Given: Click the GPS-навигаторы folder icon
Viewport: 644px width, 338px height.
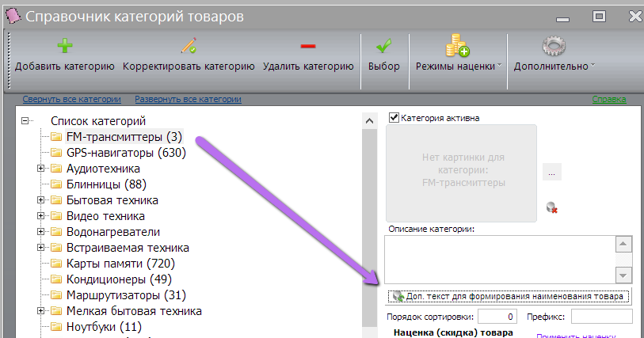Looking at the screenshot, I should (x=56, y=153).
